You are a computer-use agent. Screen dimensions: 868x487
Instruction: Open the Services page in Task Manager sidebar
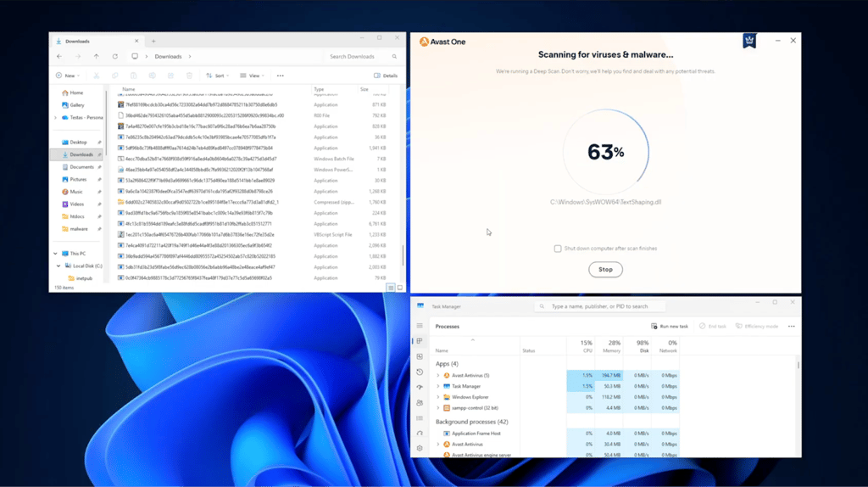(x=420, y=434)
